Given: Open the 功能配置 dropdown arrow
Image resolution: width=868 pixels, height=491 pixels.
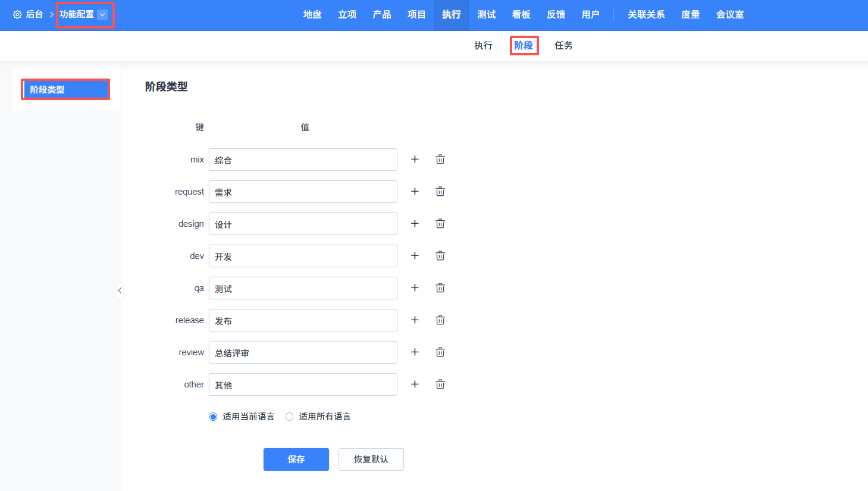Looking at the screenshot, I should (102, 15).
